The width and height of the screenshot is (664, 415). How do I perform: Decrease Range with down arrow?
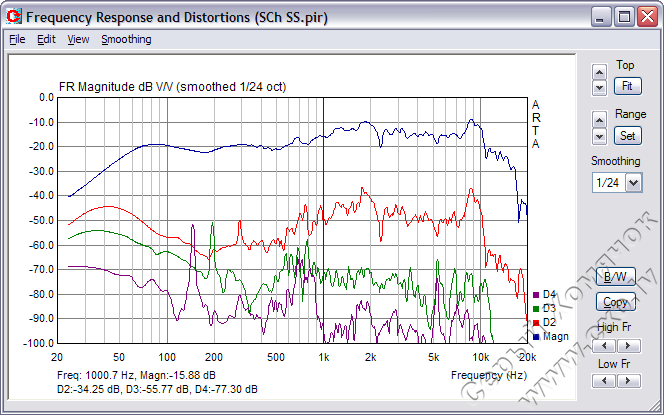coord(599,136)
